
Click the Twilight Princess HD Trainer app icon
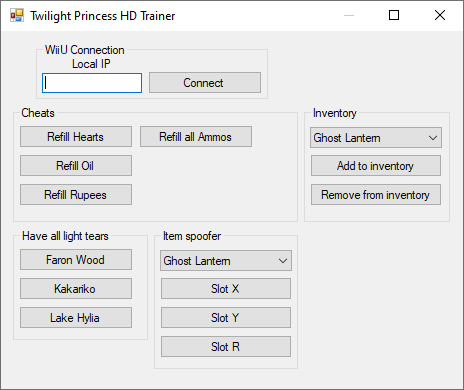point(17,15)
